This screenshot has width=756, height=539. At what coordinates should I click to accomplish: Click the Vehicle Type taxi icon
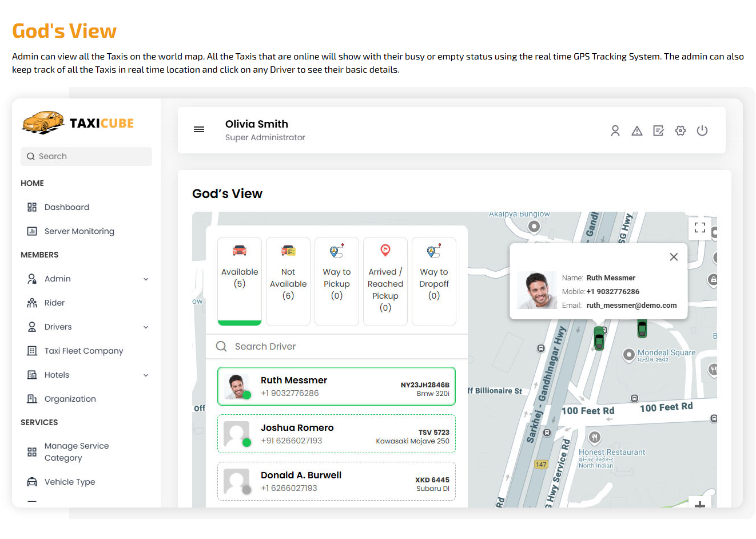(x=32, y=482)
